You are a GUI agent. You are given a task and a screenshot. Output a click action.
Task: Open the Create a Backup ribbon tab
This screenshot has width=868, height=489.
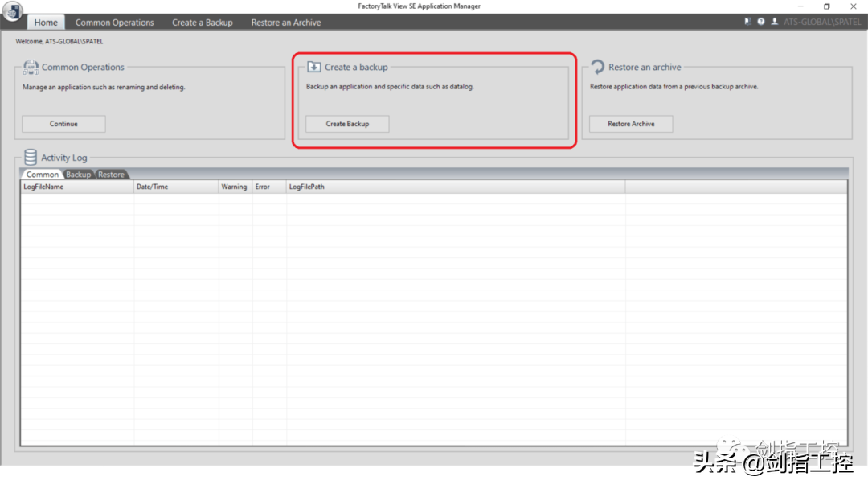point(202,23)
